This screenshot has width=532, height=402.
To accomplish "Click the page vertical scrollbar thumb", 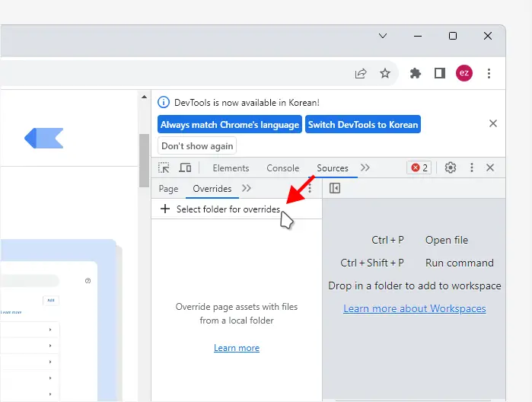I will click(x=144, y=161).
